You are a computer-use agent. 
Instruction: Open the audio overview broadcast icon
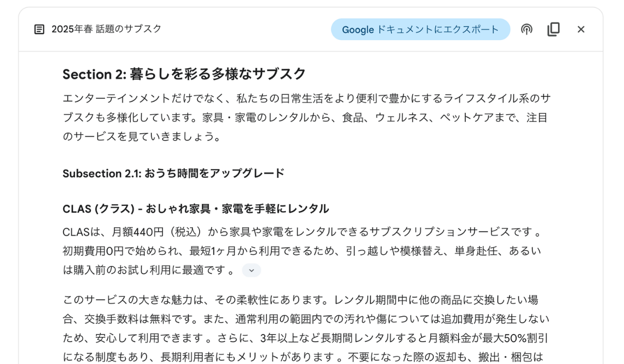click(527, 29)
